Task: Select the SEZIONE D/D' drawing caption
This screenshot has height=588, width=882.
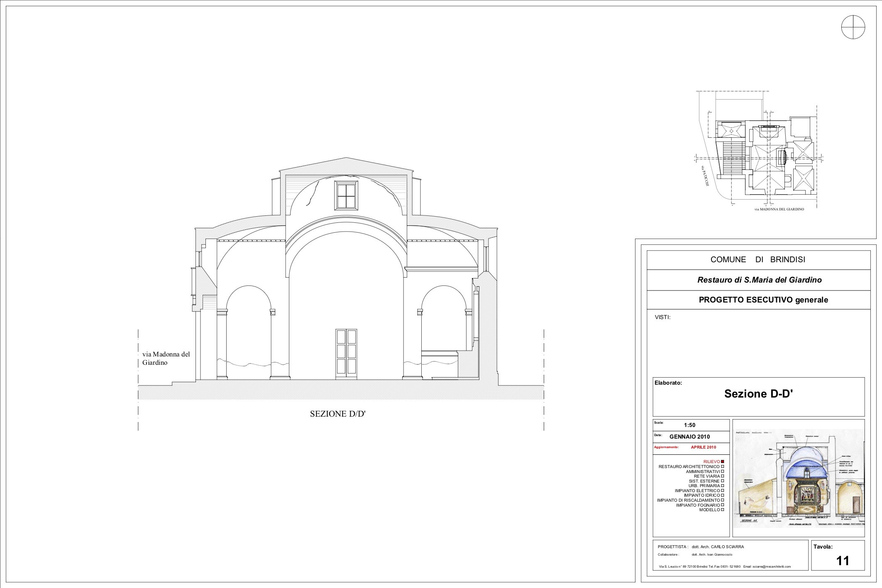Action: coord(337,414)
